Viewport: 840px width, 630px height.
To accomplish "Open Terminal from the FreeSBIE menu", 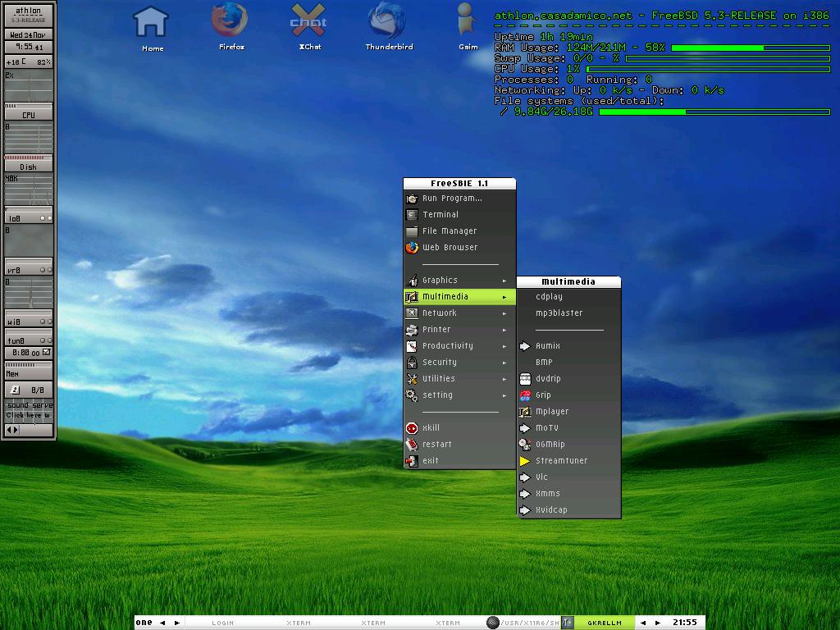I will click(459, 214).
